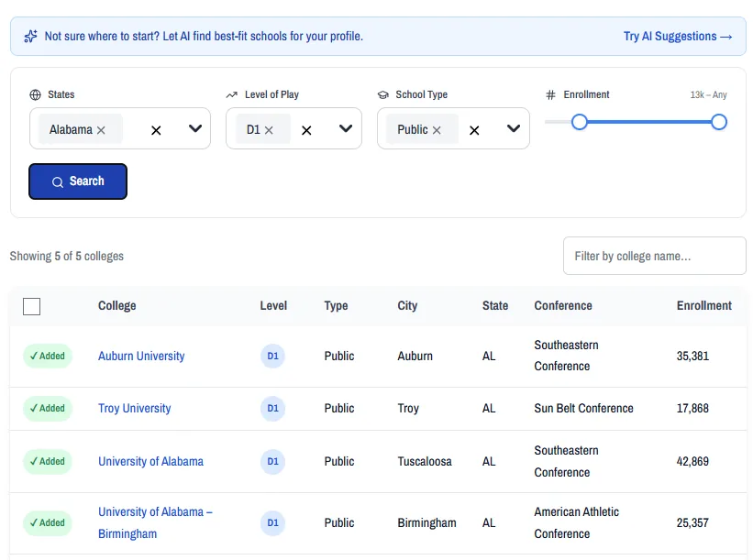Clear all selections in States field
This screenshot has width=753, height=560.
click(156, 130)
